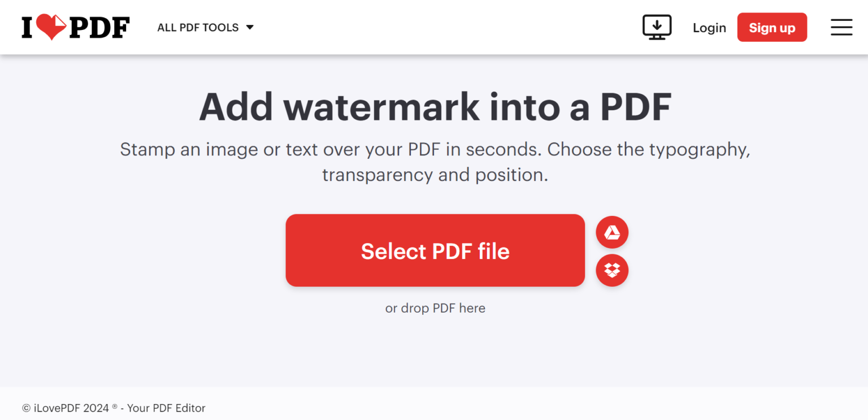Pick Google Drive as the file source

point(612,232)
